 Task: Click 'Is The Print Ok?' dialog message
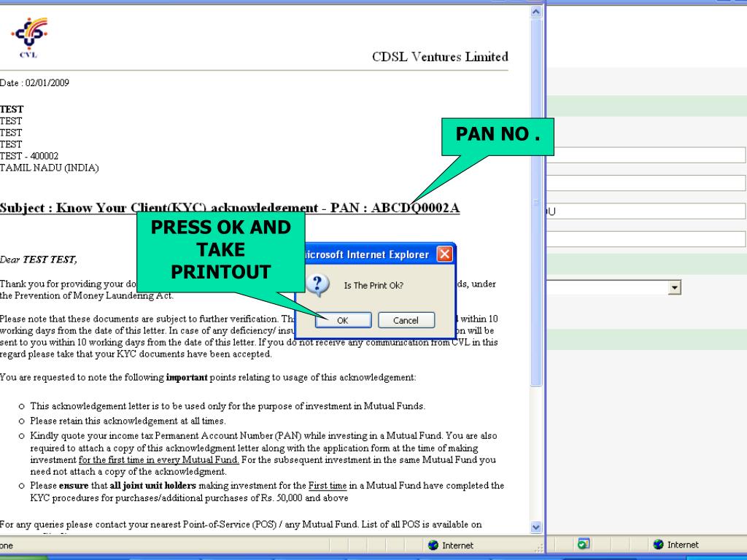coord(373,285)
